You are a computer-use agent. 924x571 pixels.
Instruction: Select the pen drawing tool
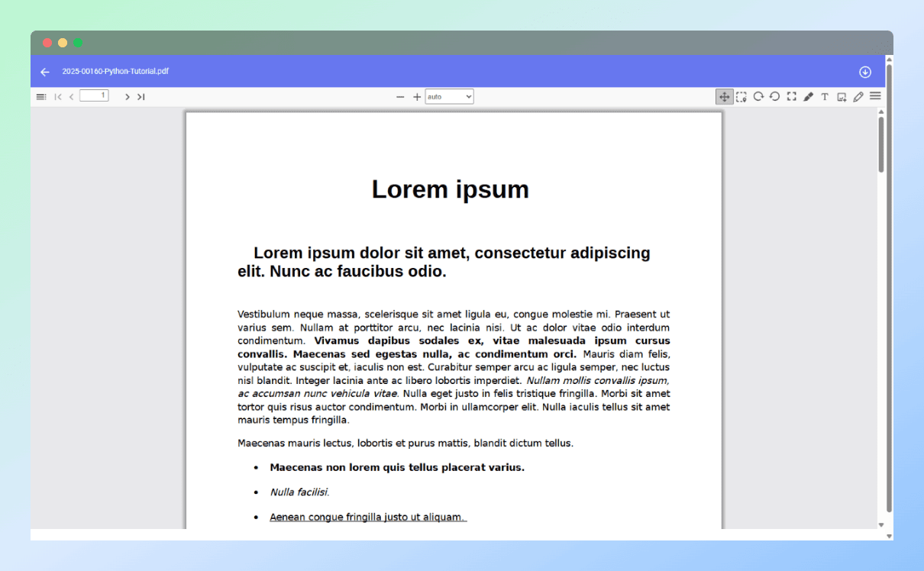[858, 96]
